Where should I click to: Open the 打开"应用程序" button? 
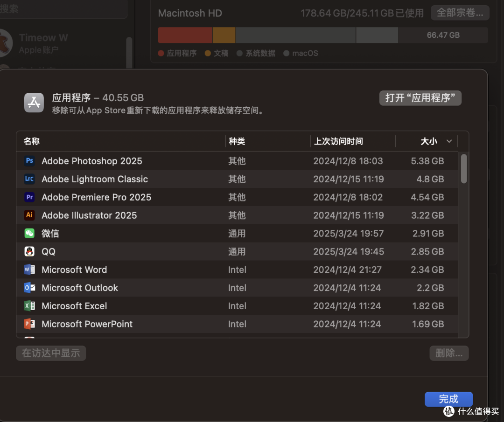pyautogui.click(x=420, y=98)
